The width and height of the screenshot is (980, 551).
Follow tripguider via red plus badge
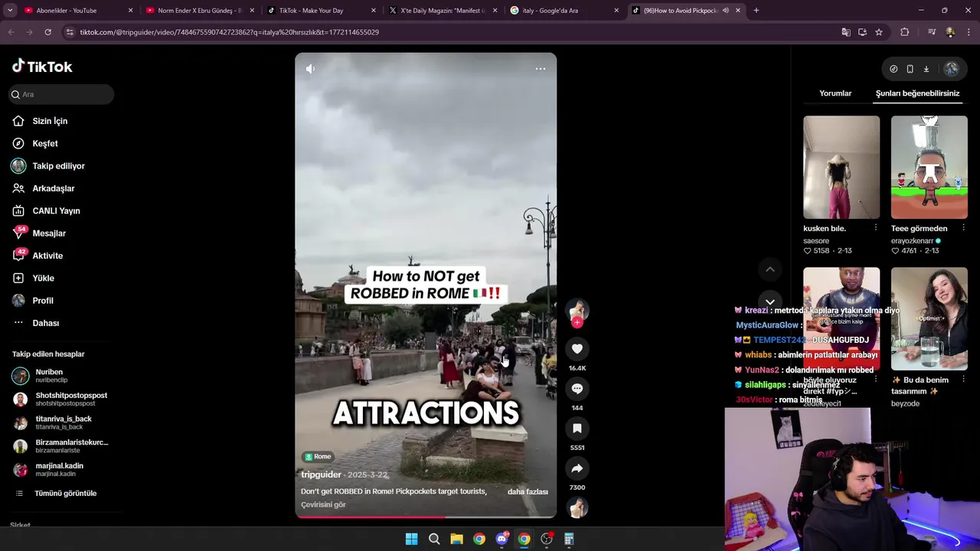click(577, 322)
